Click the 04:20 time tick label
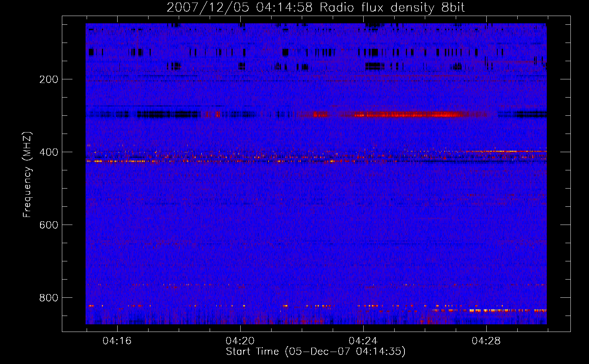Viewport: 589px width, 364px height. tap(240, 341)
